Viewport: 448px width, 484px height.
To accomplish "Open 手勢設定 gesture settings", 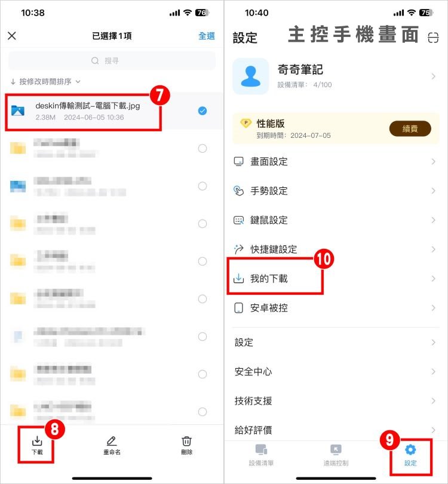I will coord(336,191).
